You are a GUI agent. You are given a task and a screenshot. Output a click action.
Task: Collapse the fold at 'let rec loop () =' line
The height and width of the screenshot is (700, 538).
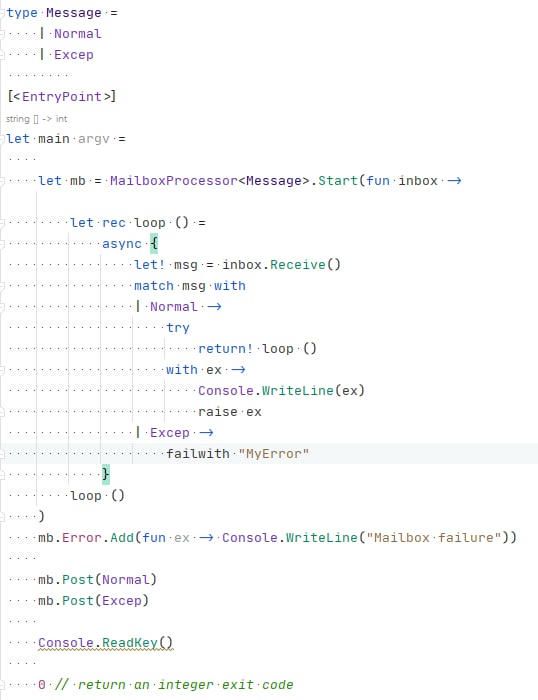tap(2, 223)
